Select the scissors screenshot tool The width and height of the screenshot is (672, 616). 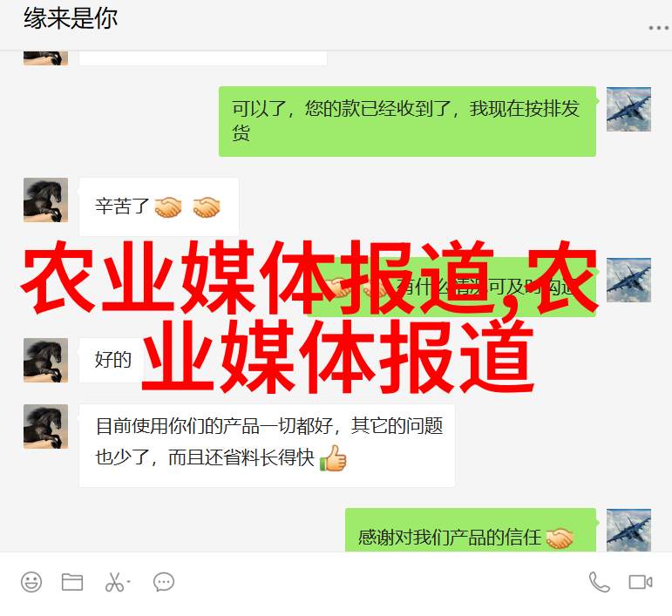114,582
